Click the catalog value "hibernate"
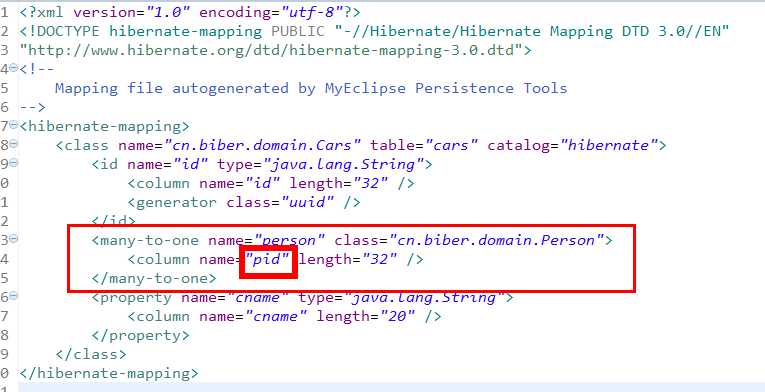Viewport: 765px width, 392px height. click(608, 145)
